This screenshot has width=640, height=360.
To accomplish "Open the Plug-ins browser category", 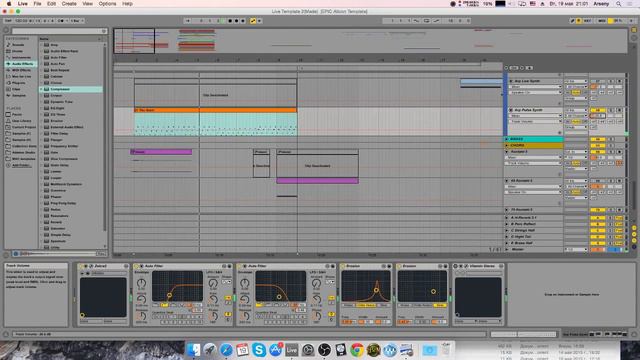I will coord(18,83).
